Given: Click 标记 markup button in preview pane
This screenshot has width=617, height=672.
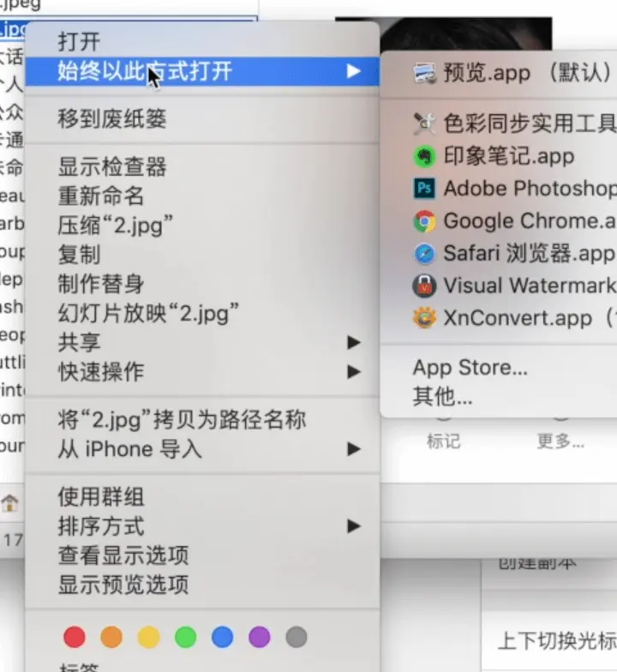Looking at the screenshot, I should 444,441.
